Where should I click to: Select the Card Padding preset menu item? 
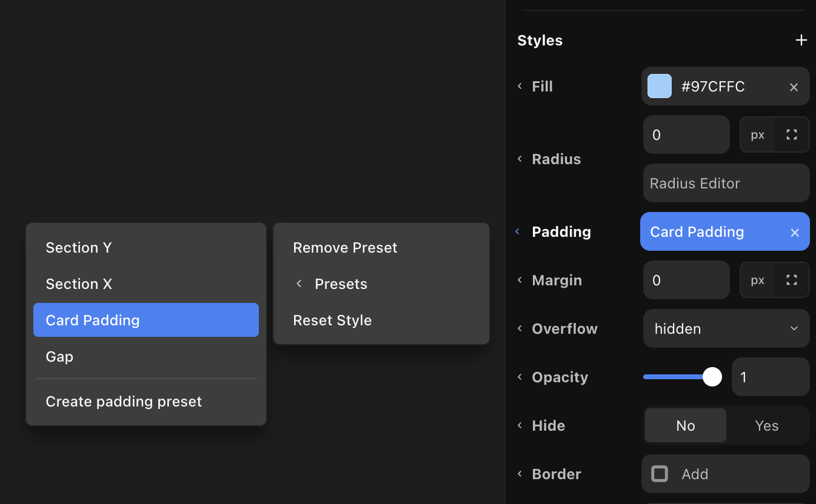[x=146, y=320]
